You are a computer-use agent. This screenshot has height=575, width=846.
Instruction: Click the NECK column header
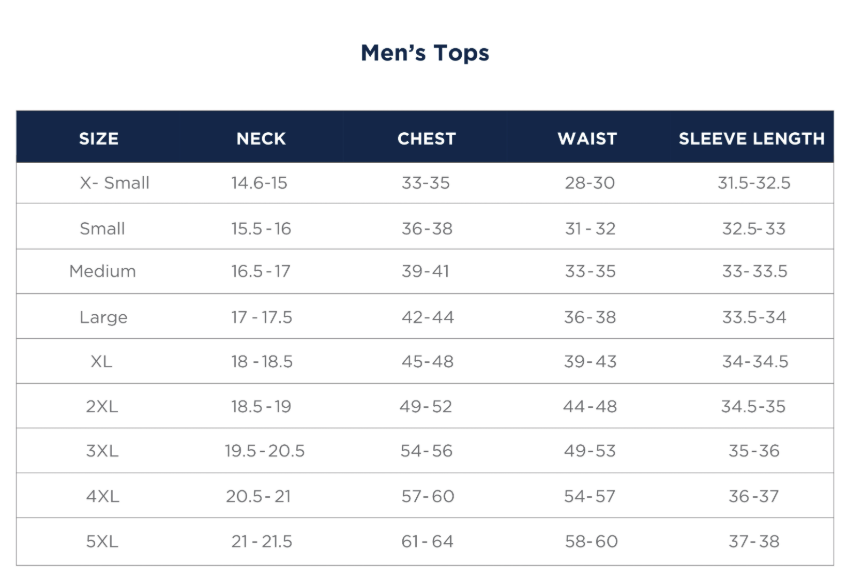(x=261, y=139)
